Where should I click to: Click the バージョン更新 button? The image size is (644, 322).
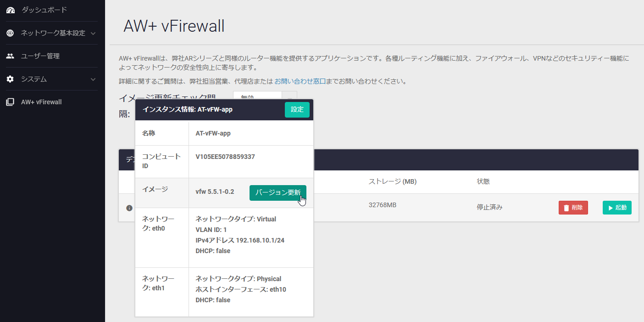point(278,193)
